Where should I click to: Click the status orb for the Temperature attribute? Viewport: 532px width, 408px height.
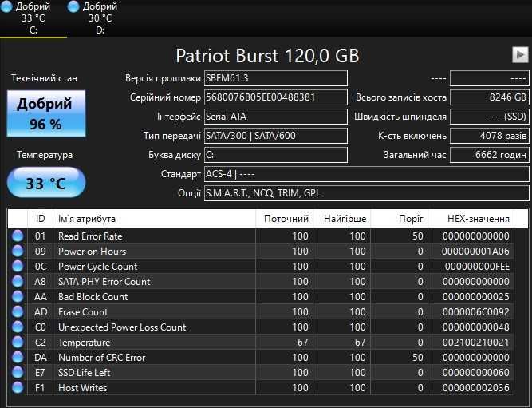[18, 342]
